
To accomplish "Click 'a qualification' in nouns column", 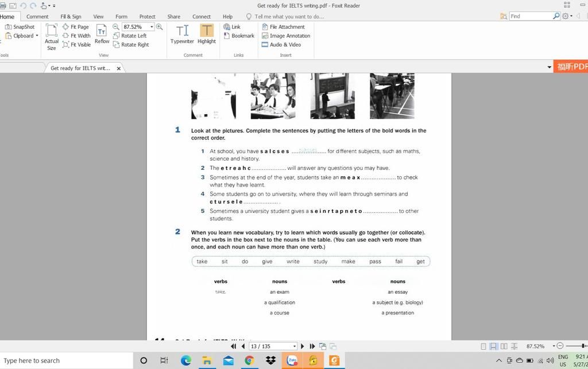I will click(x=280, y=302).
